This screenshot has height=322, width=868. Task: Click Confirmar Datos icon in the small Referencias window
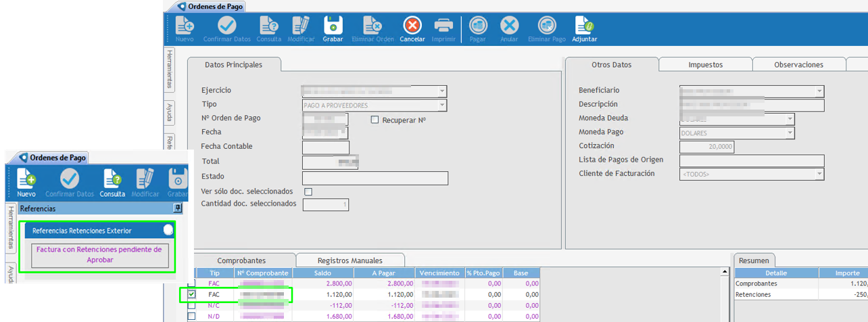[70, 179]
